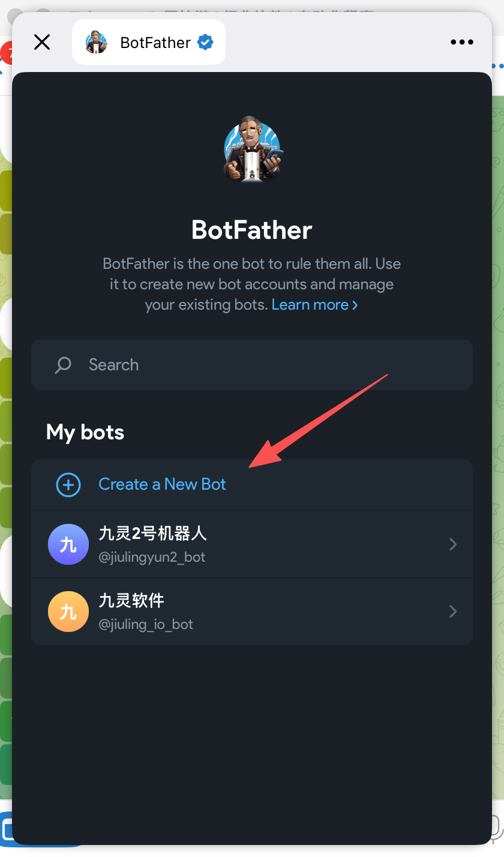Click the Create a New Bot option
The width and height of the screenshot is (504, 857).
point(162,484)
